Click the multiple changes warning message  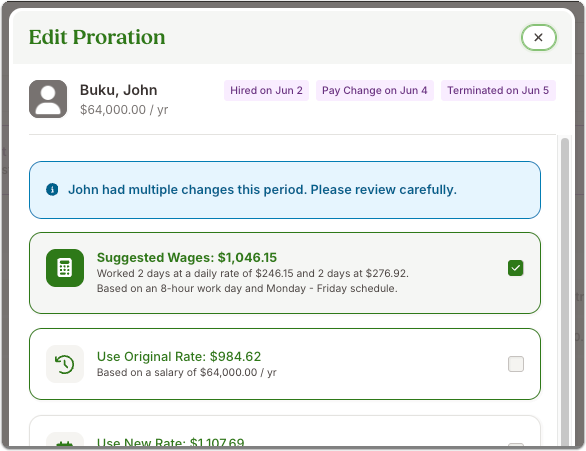point(262,189)
